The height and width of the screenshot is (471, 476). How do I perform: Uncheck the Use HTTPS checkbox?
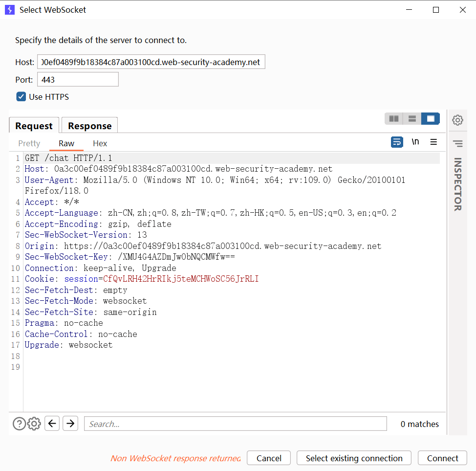click(x=22, y=97)
